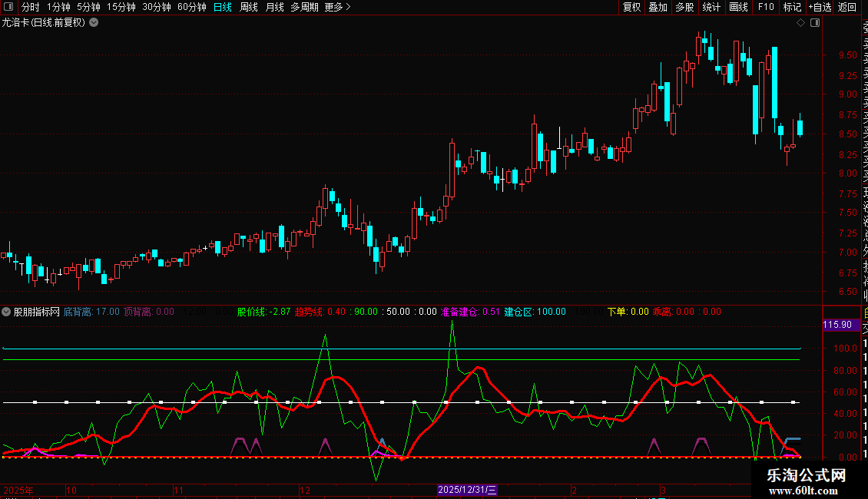This screenshot has height=499, width=868.
Task: Select the 30分钟 period tab
Action: 157,7
